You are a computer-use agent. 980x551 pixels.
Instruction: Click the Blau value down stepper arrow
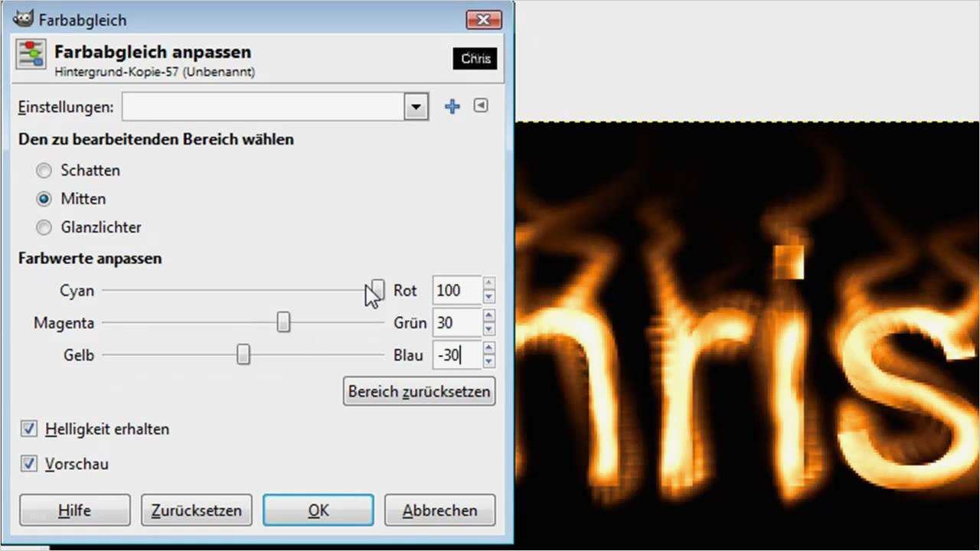(x=488, y=360)
